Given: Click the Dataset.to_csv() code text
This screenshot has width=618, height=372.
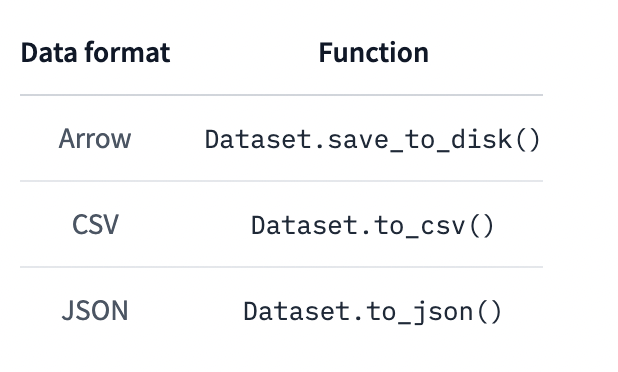Looking at the screenshot, I should click(372, 225).
